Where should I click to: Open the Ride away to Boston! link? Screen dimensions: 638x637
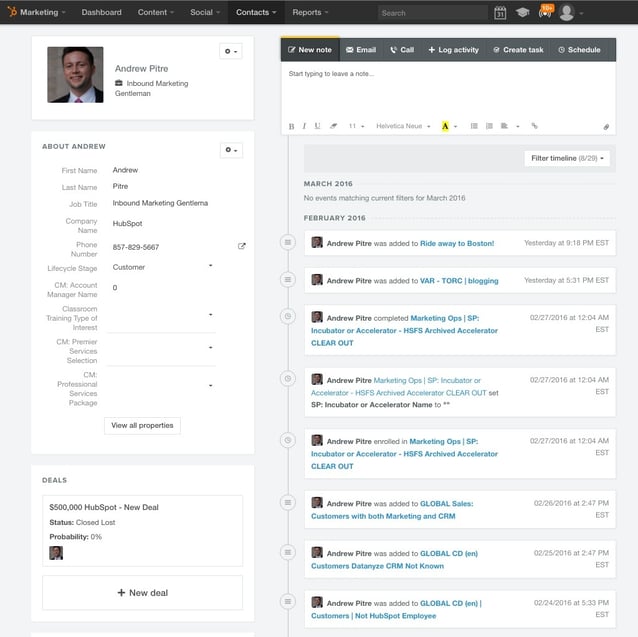(x=457, y=243)
